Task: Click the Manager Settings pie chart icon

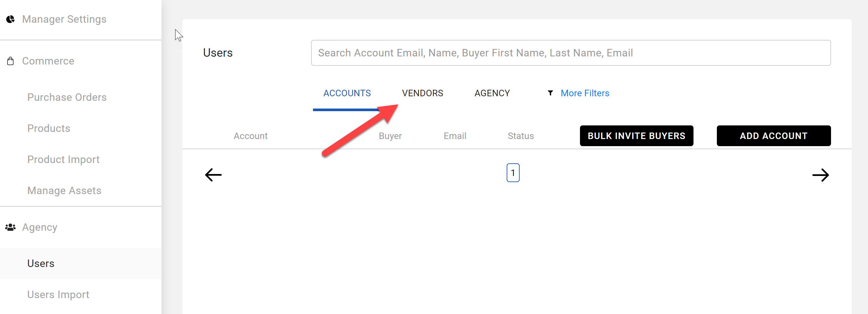Action: [x=10, y=19]
